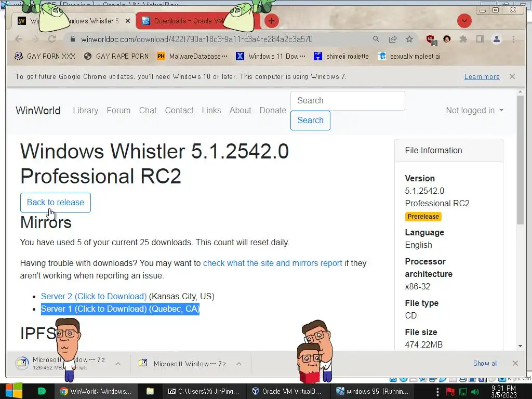Close the downloads shelf
532x399 pixels.
point(515,363)
